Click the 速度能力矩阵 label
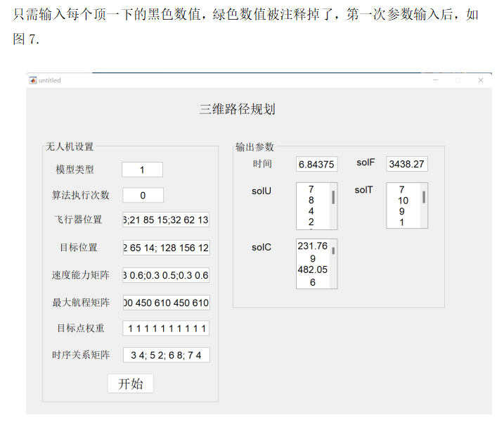The height and width of the screenshot is (425, 504). pos(80,275)
